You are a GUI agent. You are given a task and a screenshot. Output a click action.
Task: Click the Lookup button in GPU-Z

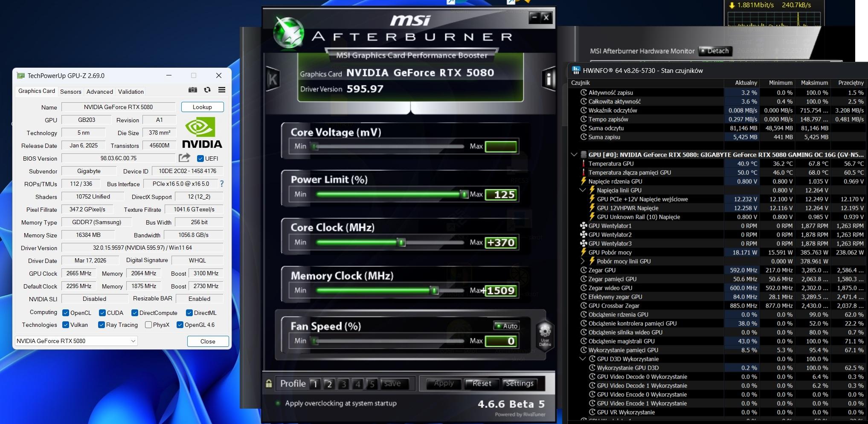click(x=202, y=107)
